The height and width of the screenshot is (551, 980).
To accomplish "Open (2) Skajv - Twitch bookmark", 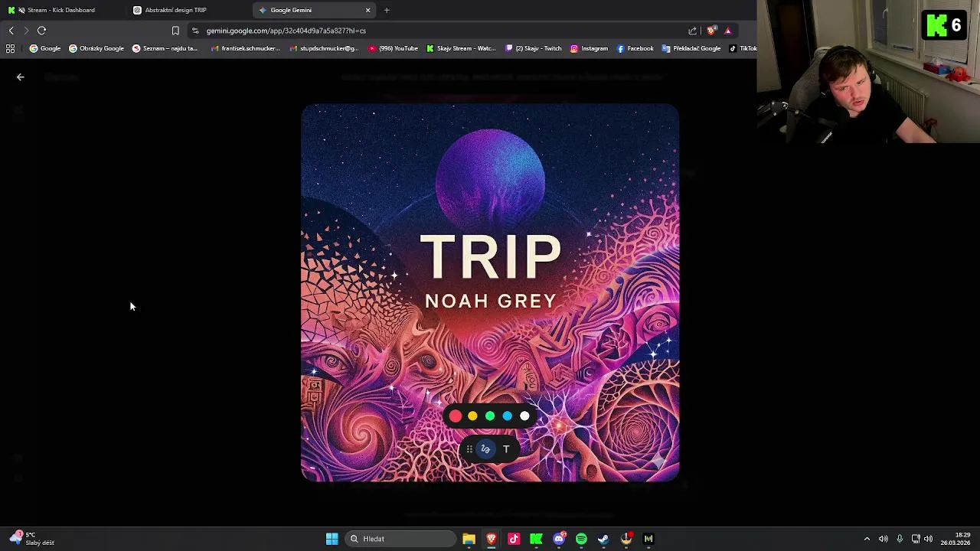I will point(534,48).
